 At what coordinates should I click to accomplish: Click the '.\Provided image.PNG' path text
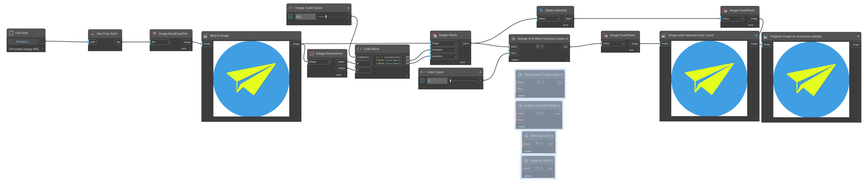point(24,49)
